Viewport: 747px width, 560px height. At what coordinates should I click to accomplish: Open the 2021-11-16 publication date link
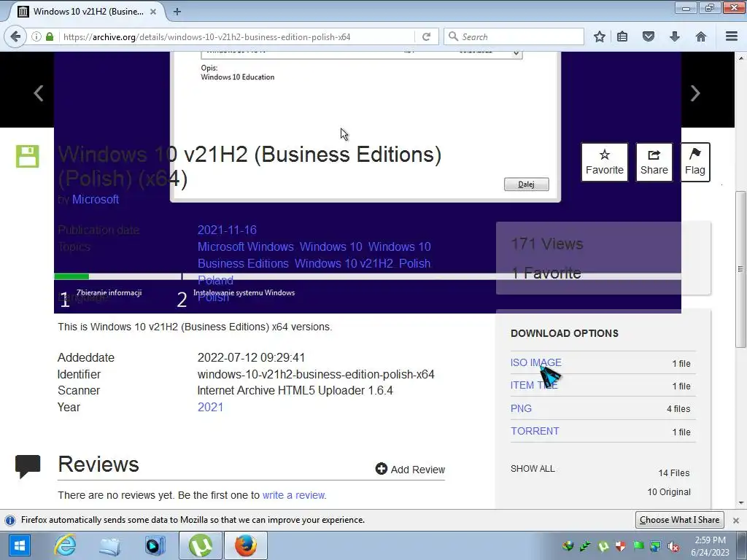click(228, 230)
